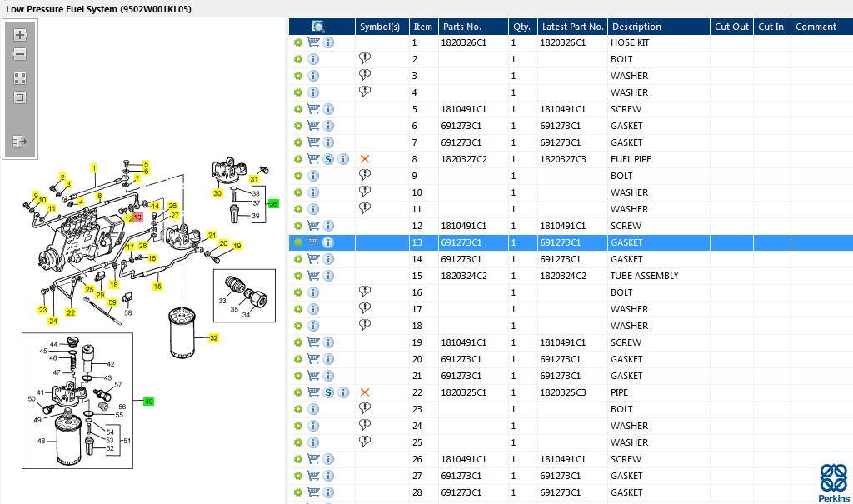Click the single square fit view icon
This screenshot has width=853, height=504.
pos(20,98)
